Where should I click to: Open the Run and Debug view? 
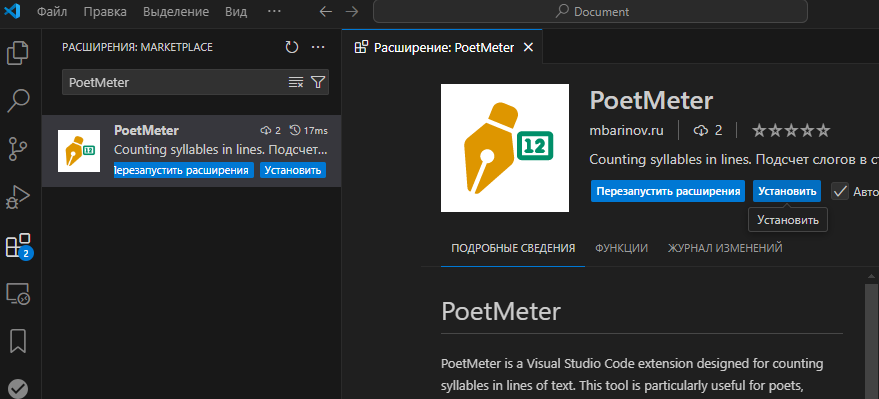17,197
